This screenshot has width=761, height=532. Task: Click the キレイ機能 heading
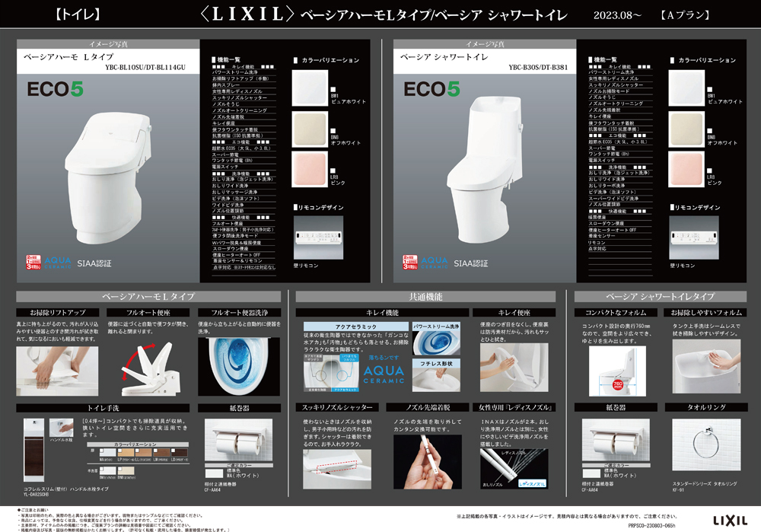[x=382, y=313]
